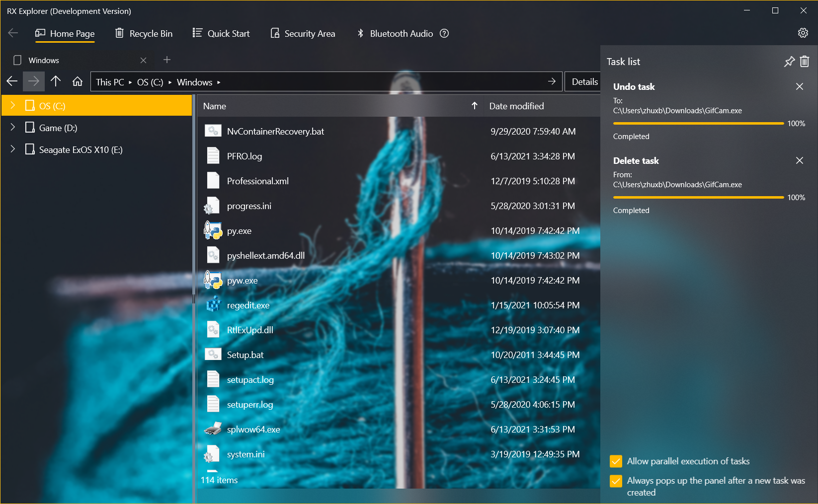Expand the OS (C:) tree node
The width and height of the screenshot is (818, 504).
(13, 105)
